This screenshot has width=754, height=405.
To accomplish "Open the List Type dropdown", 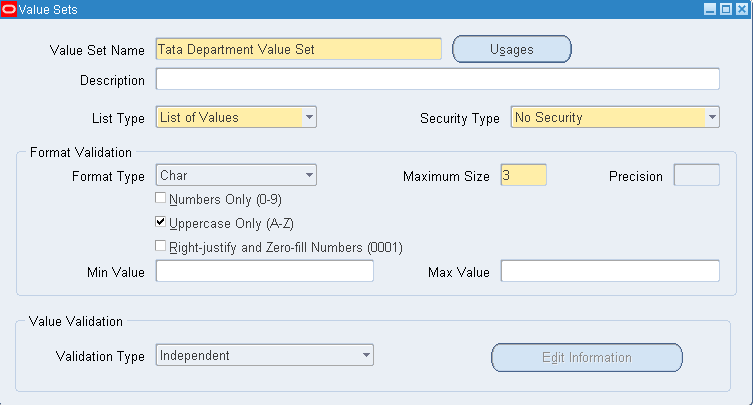I will [309, 117].
